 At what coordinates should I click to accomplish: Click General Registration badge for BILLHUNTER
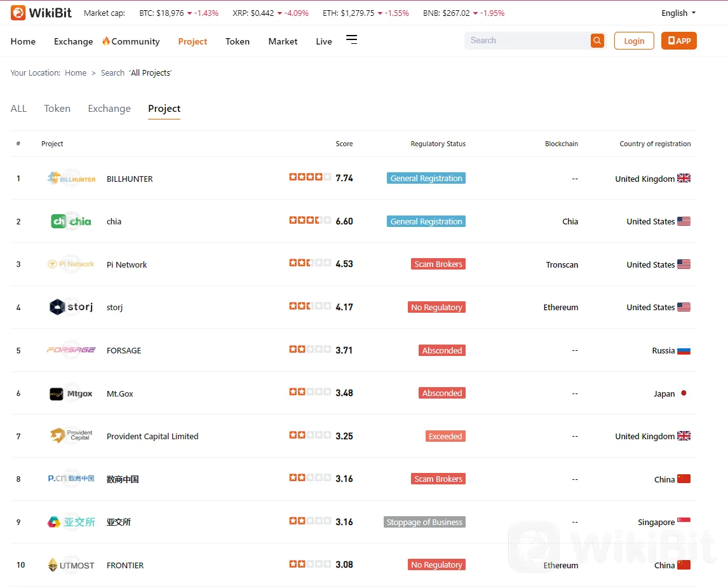pos(426,179)
